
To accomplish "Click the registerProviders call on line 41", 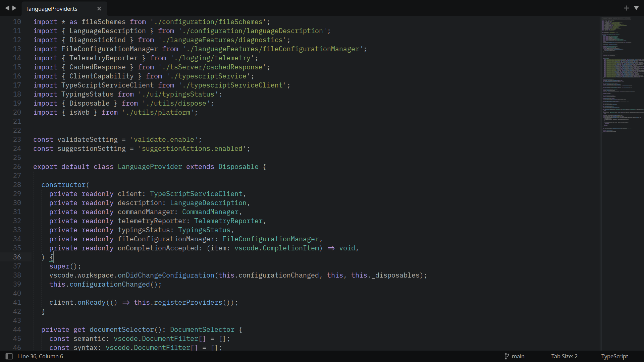I will 188,302.
